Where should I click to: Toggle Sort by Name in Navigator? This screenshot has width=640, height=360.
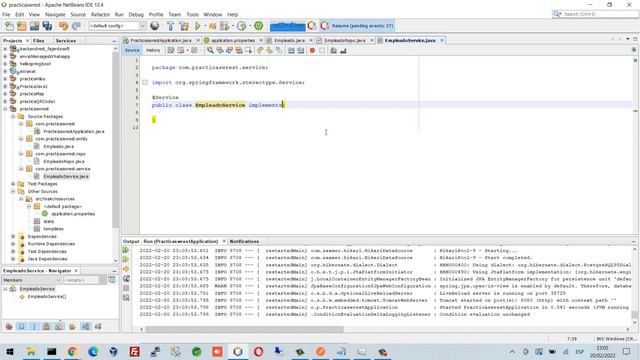coord(85,327)
